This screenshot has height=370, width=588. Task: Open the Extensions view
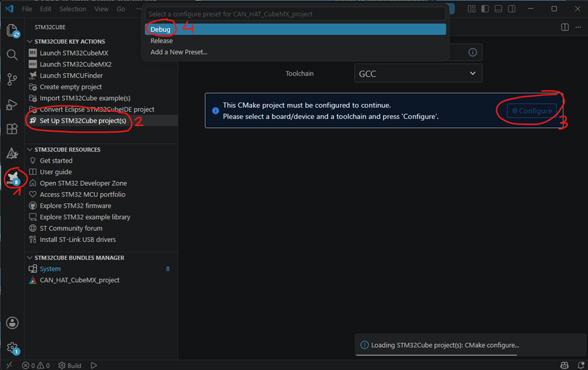pyautogui.click(x=12, y=129)
